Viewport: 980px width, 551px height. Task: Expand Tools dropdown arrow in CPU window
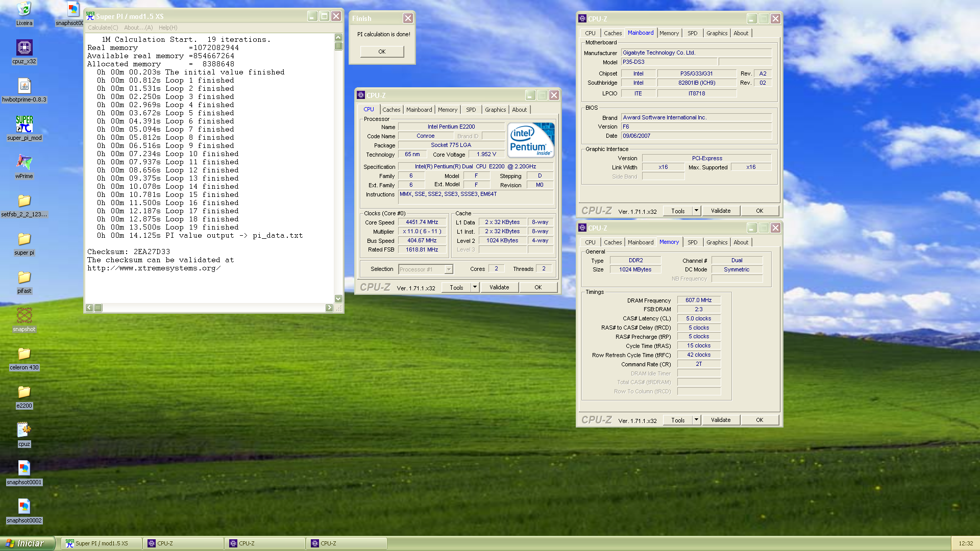click(475, 288)
